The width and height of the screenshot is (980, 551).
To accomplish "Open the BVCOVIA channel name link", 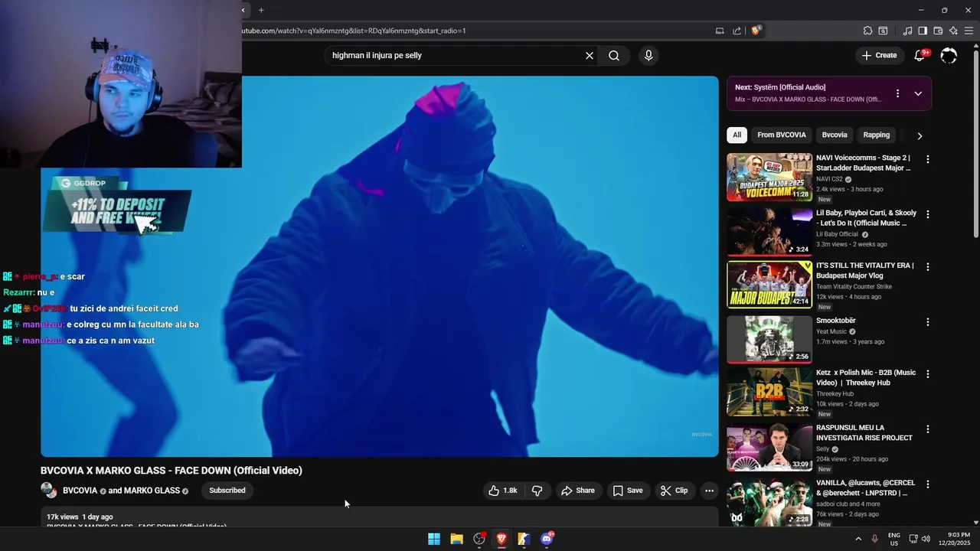I will (80, 491).
